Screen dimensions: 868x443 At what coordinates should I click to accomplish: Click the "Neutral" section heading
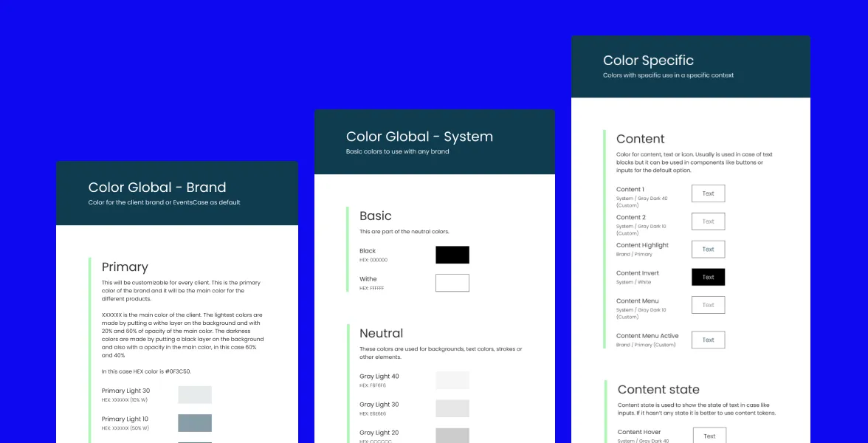tap(382, 334)
